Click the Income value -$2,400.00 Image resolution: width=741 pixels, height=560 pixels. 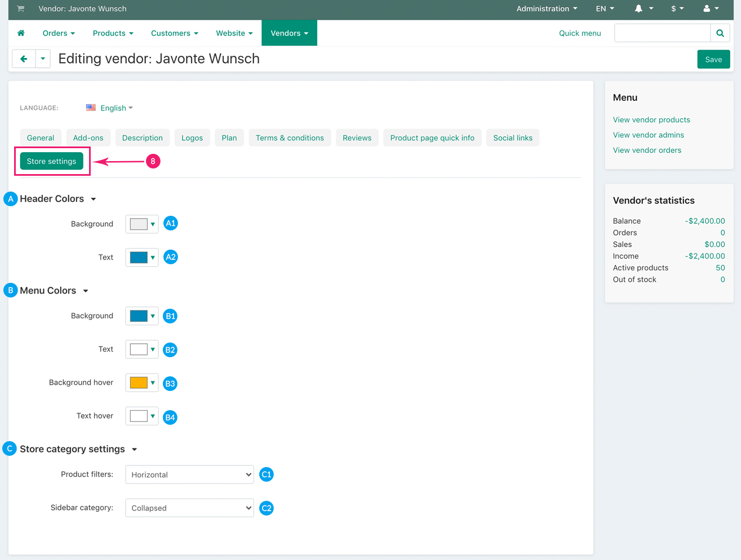(x=705, y=256)
